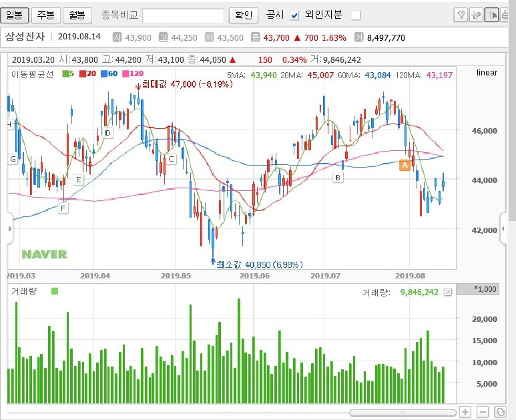Screen dimensions: 516x420
Task: Click the red 20-day moving average swatch
Action: pyautogui.click(x=83, y=73)
